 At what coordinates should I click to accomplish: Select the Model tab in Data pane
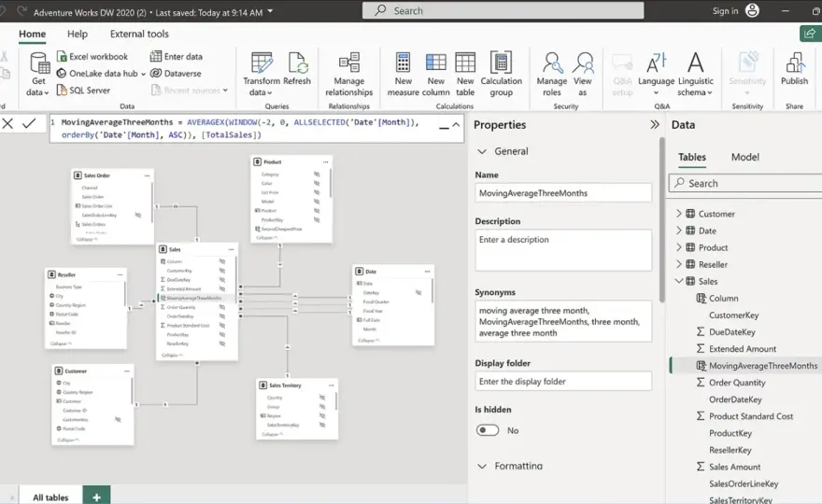(745, 157)
